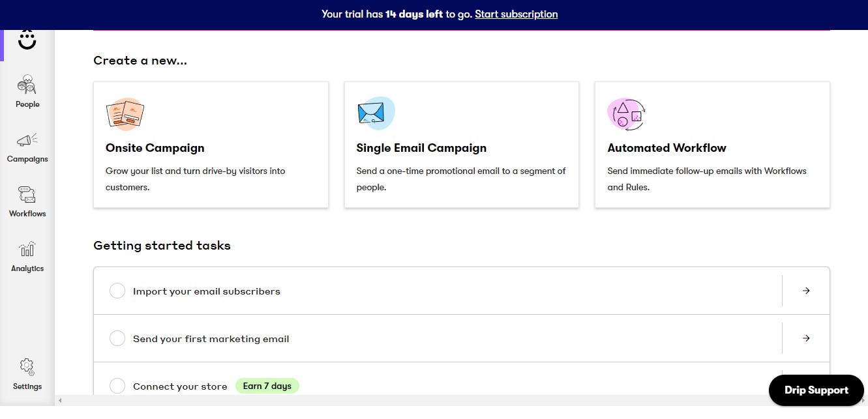Open the People sidebar icon

pyautogui.click(x=27, y=85)
